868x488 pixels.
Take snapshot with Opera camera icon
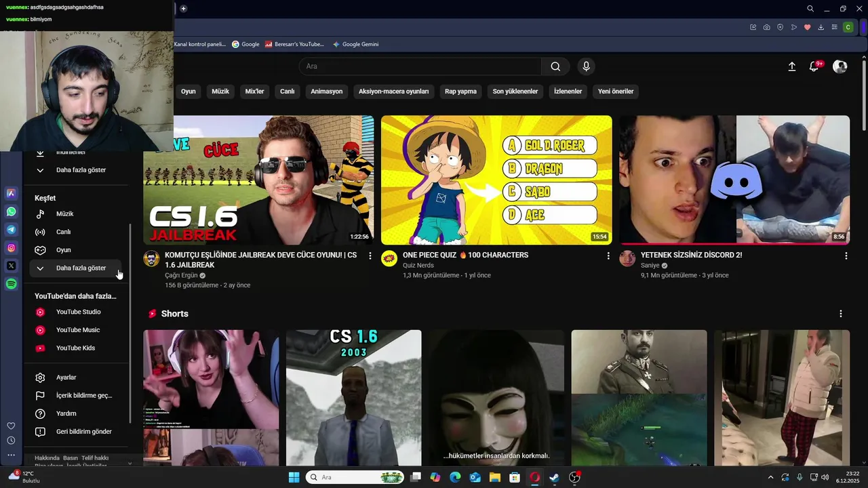pyautogui.click(x=766, y=27)
